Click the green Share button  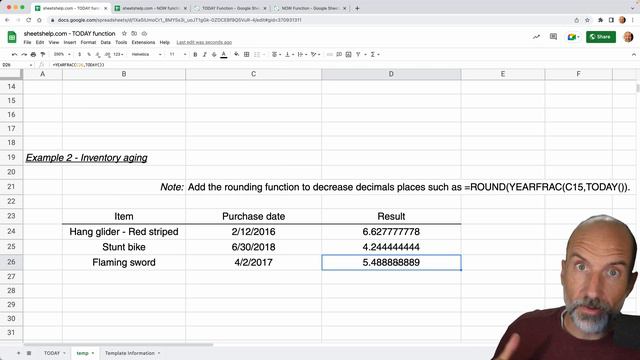601,37
